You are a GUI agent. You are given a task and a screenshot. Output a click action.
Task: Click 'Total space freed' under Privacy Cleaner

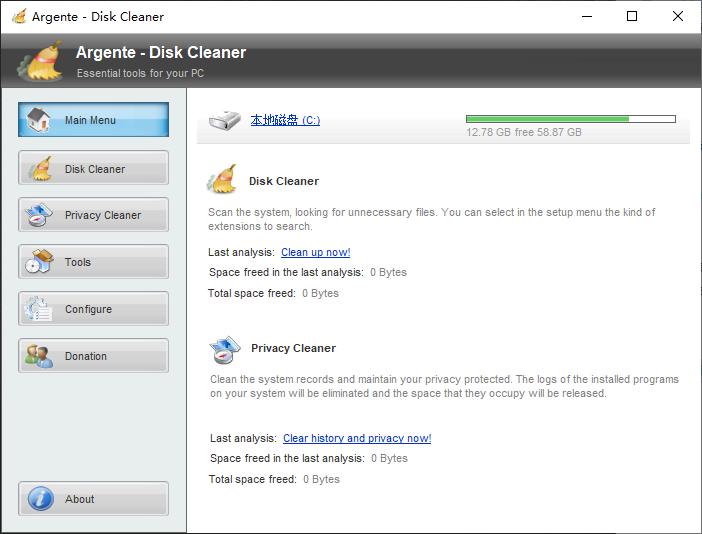(x=253, y=479)
